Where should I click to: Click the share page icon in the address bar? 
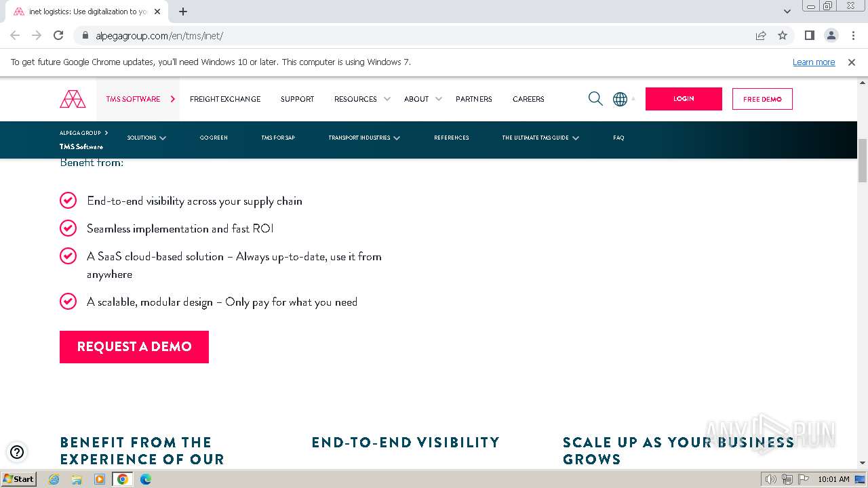[x=761, y=35]
